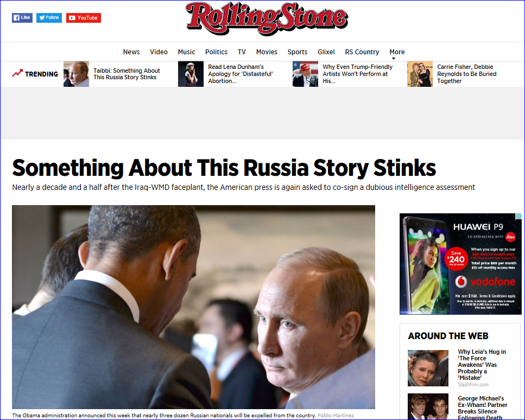Open the Politics section
The height and width of the screenshot is (420, 525).
[x=216, y=52]
